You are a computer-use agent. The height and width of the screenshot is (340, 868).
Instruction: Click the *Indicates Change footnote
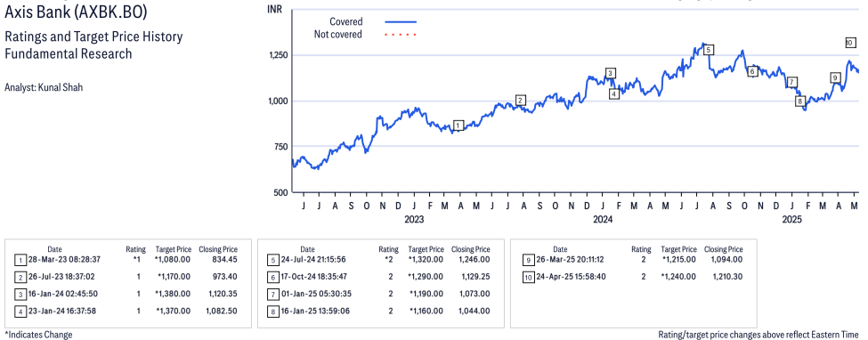click(38, 335)
